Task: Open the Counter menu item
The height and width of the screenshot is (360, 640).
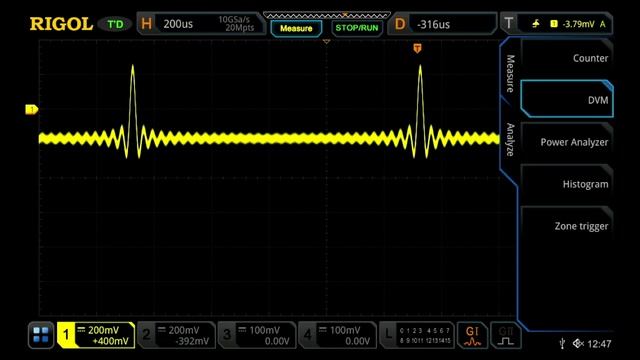Action: click(567, 58)
